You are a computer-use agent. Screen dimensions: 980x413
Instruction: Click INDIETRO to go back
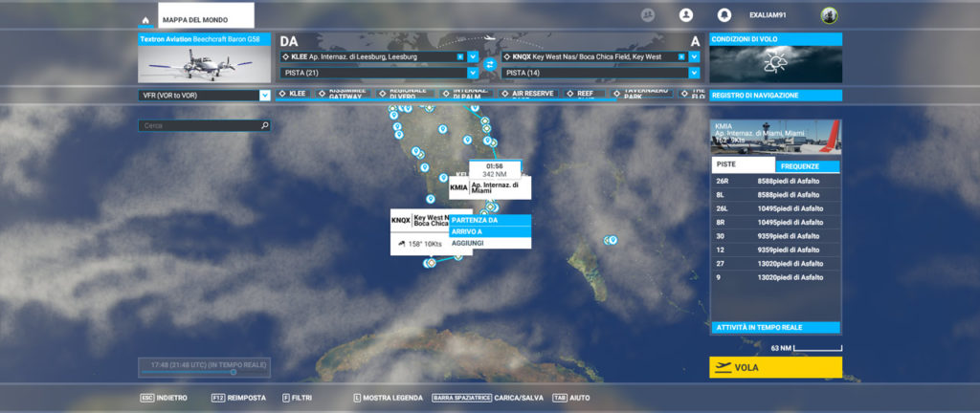163,398
